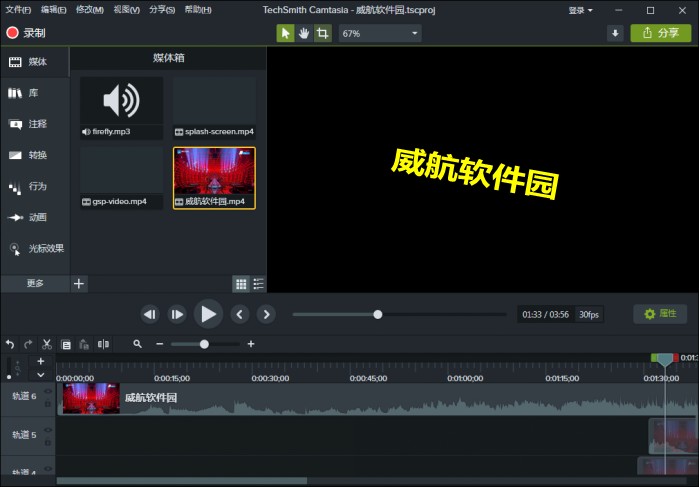Viewport: 699px width, 487px height.
Task: Click the scissors cut icon
Action: click(x=47, y=344)
